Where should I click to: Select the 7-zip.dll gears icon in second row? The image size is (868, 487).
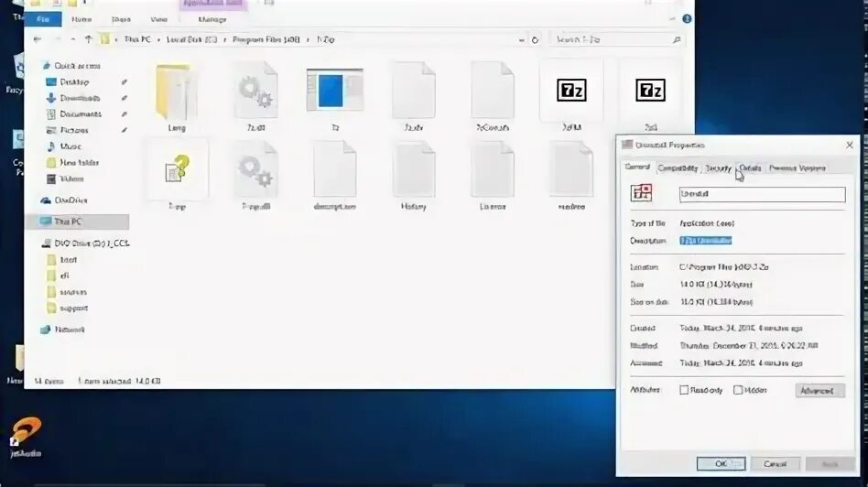coord(255,170)
